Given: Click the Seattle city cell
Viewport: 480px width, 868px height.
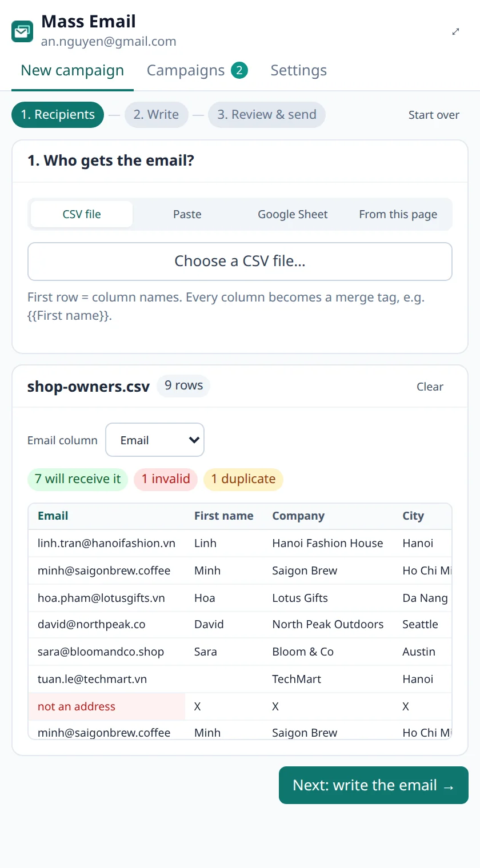Looking at the screenshot, I should click(422, 624).
